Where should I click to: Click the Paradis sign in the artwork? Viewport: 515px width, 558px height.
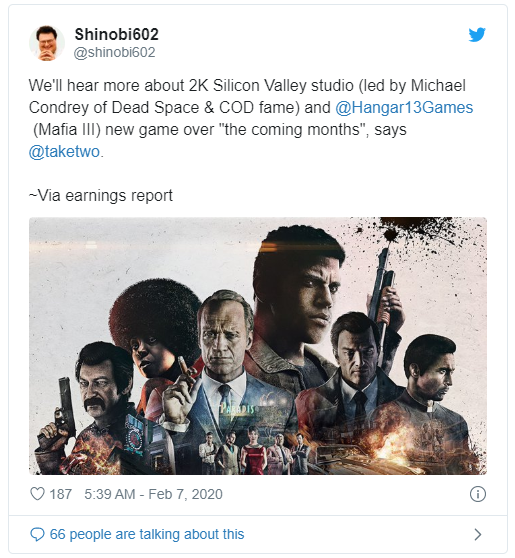237,408
